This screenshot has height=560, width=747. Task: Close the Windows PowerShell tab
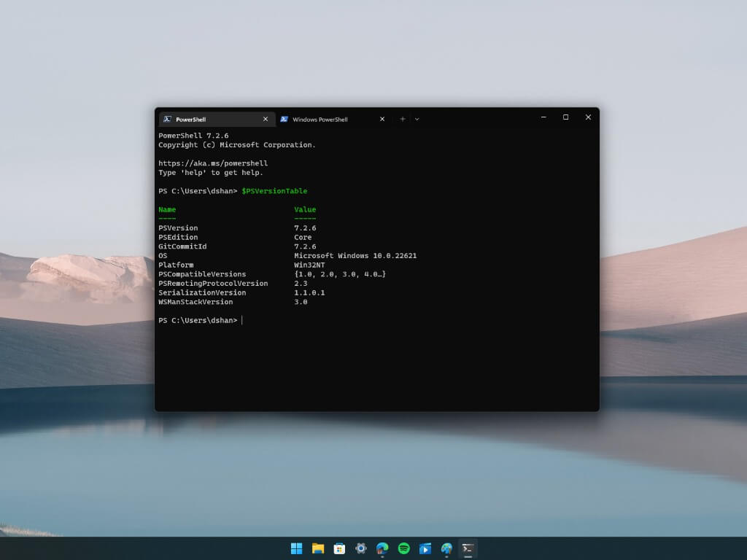coord(382,119)
